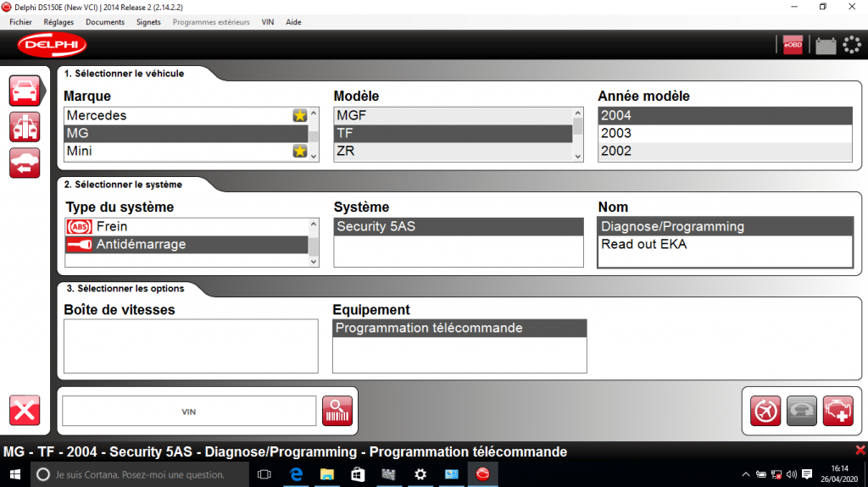Close the red X on status bar
868x487 pixels.
click(x=860, y=451)
